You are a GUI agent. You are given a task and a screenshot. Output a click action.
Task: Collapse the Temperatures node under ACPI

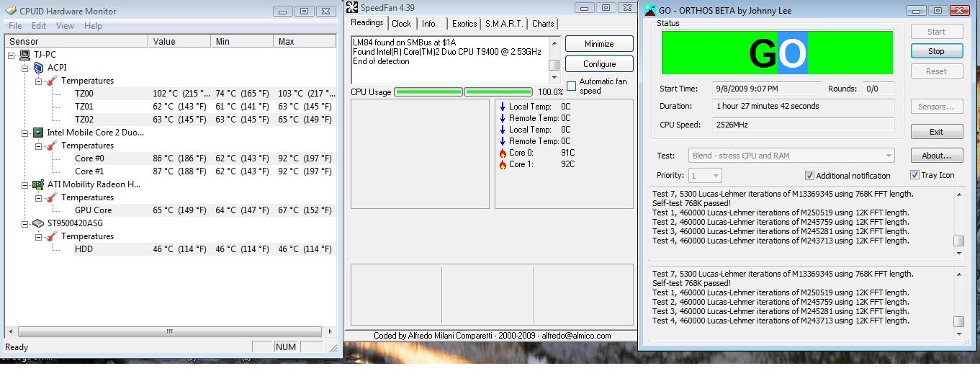click(x=38, y=81)
